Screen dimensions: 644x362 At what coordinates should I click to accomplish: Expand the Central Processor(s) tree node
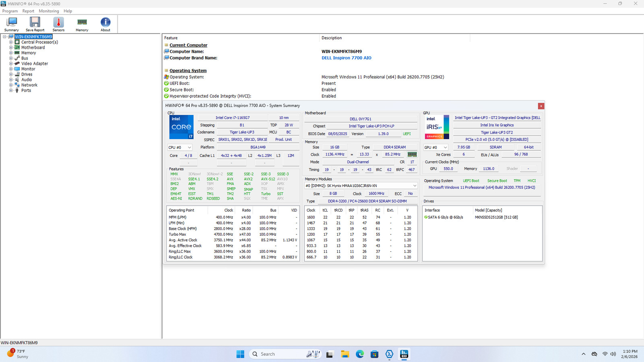point(11,42)
